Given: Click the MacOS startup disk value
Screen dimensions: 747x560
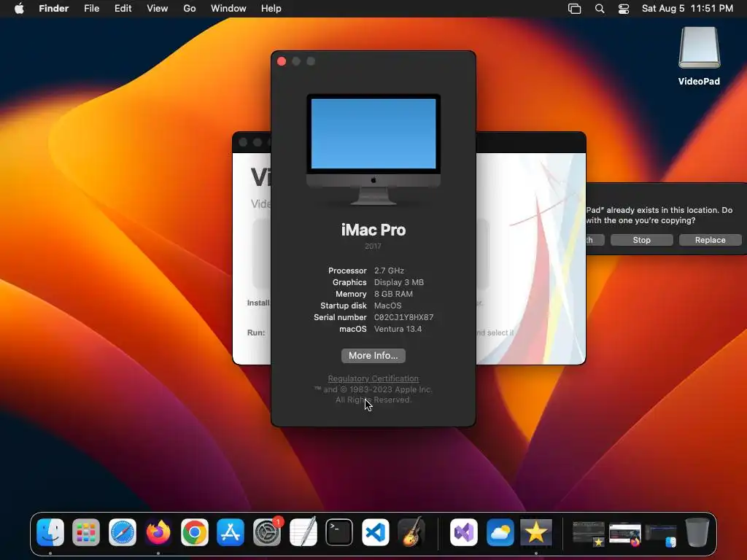Looking at the screenshot, I should click(388, 306).
